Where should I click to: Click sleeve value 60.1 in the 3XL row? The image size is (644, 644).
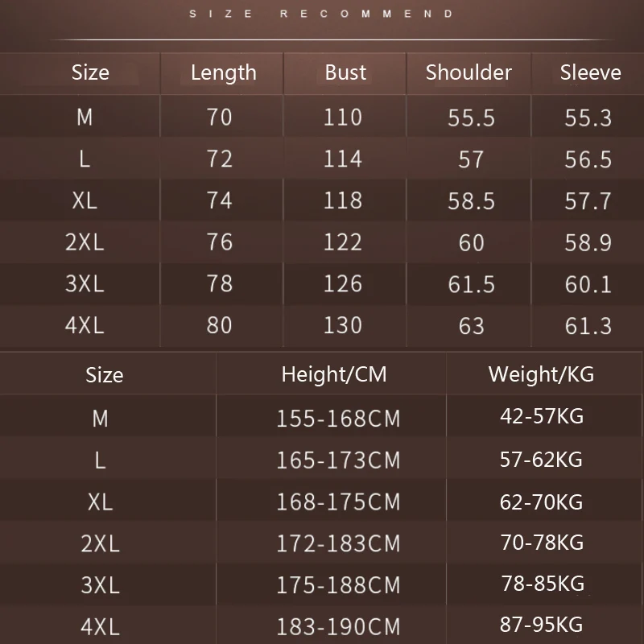588,284
